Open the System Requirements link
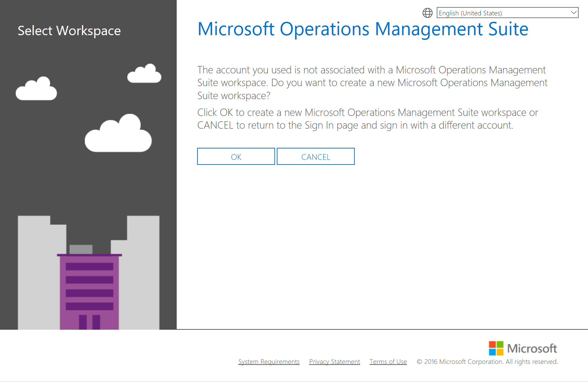 269,362
